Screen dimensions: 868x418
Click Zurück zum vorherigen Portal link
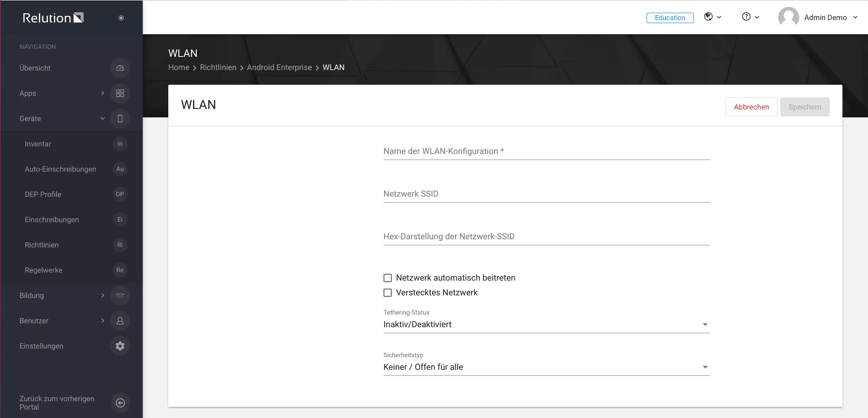coord(57,403)
